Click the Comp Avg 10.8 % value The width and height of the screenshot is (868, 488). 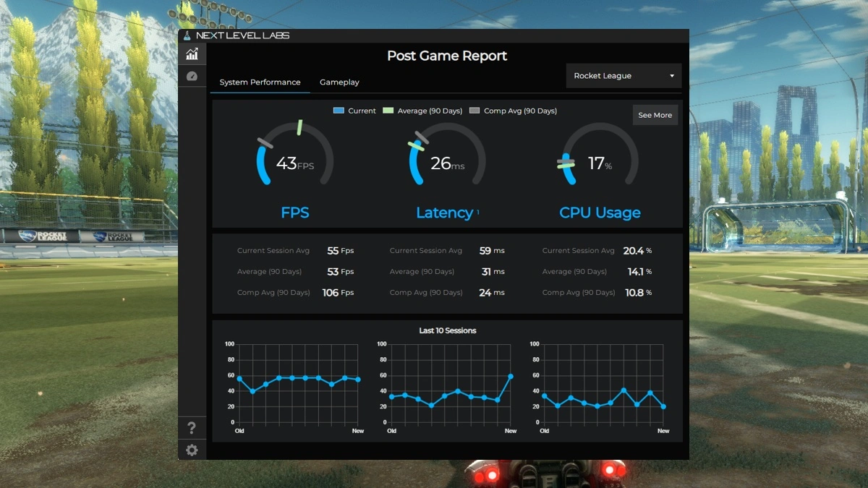[x=638, y=293]
